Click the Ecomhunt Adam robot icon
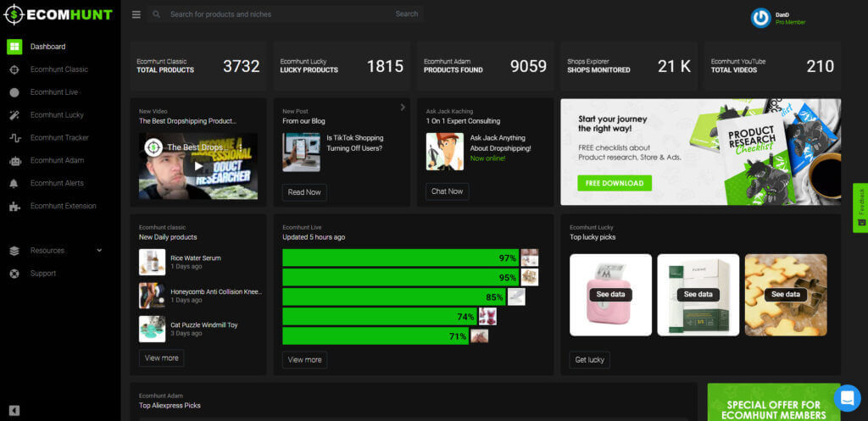 14,161
